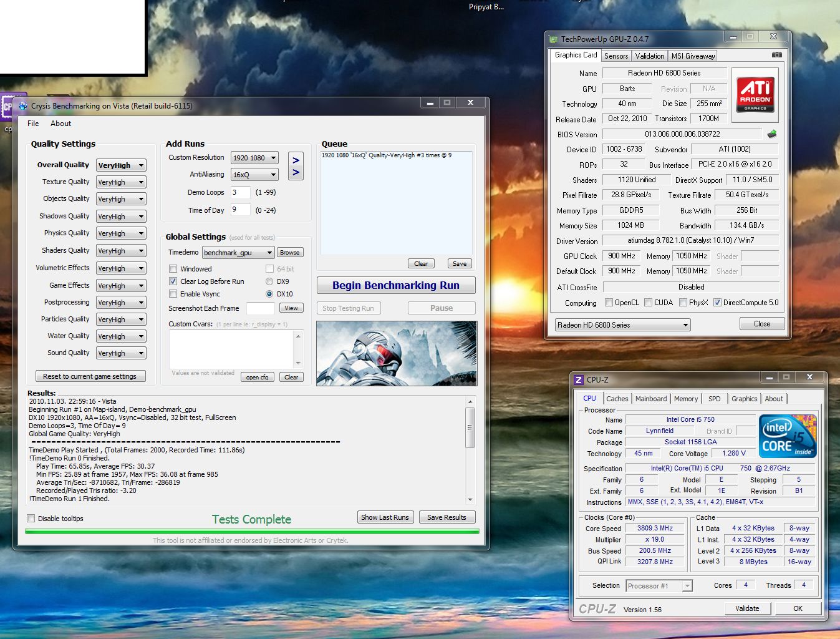Select the DX9 radio button
The height and width of the screenshot is (639, 840).
pos(269,281)
